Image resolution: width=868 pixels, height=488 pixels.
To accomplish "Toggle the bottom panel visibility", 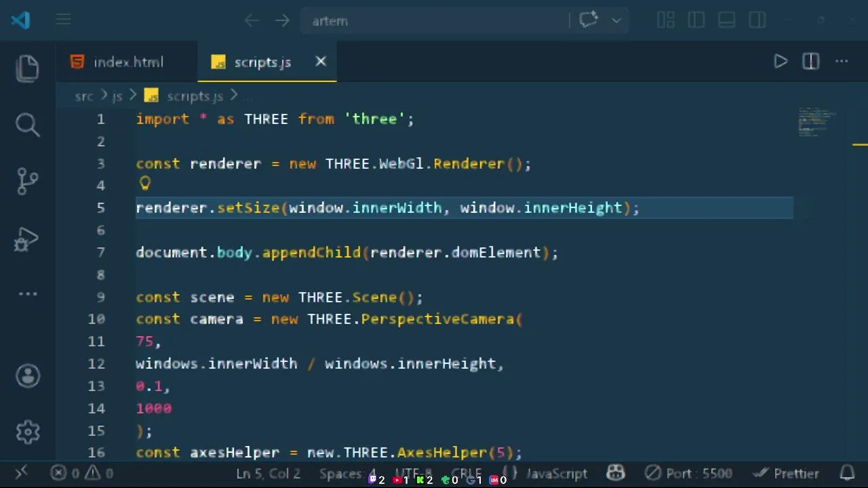I will 727,21.
